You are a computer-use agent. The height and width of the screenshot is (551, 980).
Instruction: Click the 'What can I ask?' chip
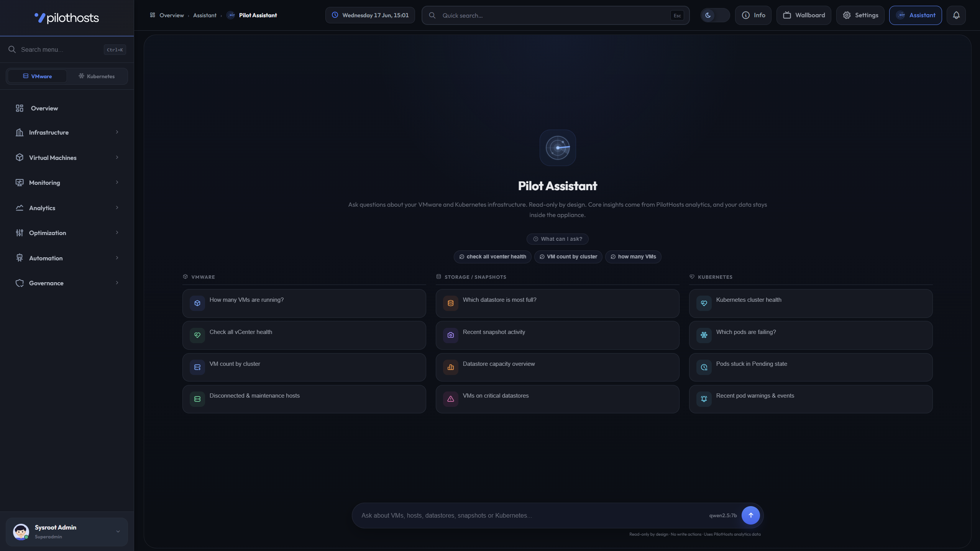tap(557, 239)
